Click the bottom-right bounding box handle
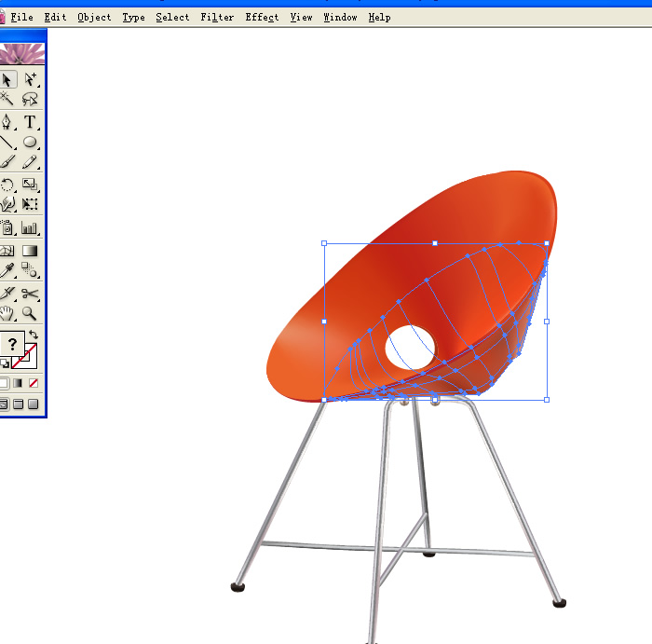Image resolution: width=652 pixels, height=644 pixels. [x=547, y=400]
